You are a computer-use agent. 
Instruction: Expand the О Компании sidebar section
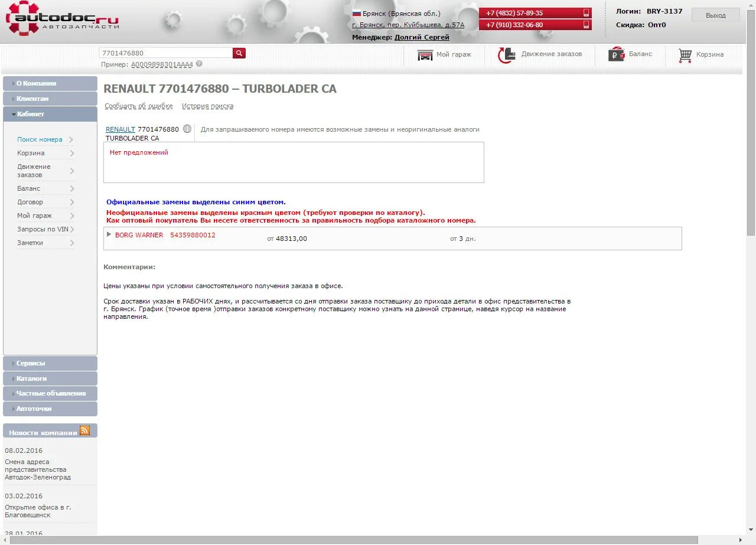click(x=50, y=83)
